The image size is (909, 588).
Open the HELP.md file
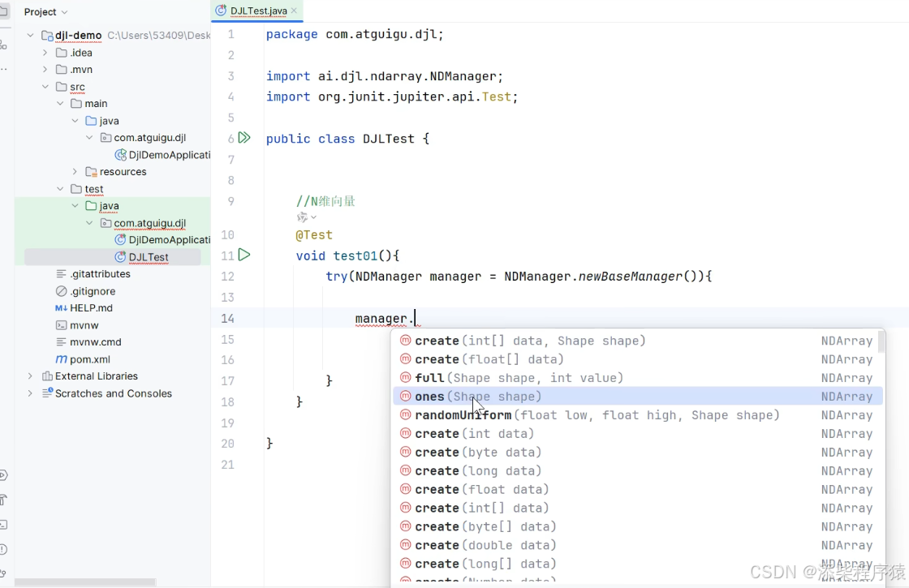(x=91, y=307)
